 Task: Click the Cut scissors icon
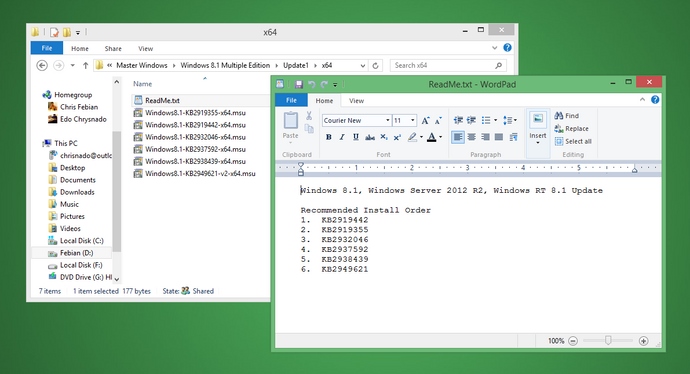pos(309,116)
